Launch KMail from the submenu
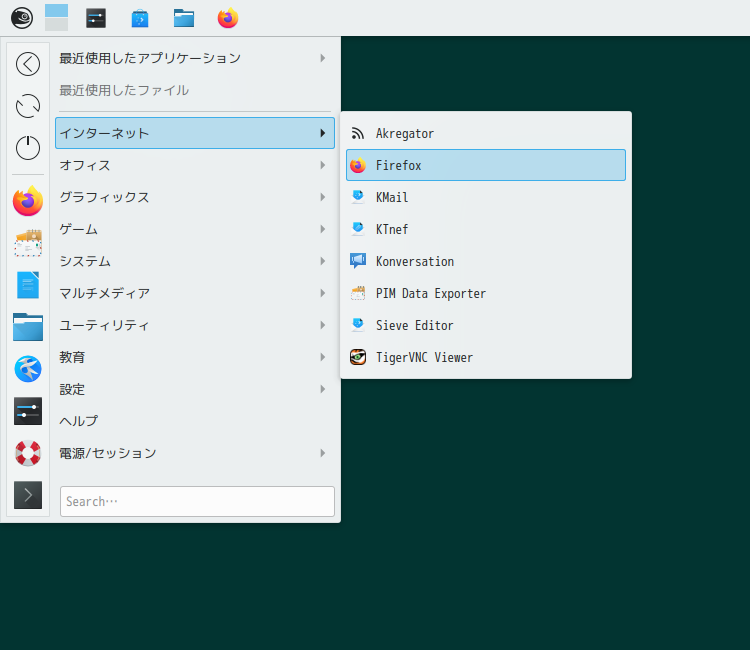This screenshot has height=650, width=750. 485,197
